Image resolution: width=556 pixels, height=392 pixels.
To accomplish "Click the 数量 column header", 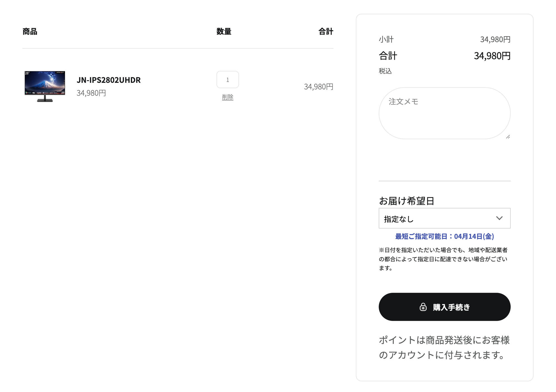I will (x=224, y=31).
